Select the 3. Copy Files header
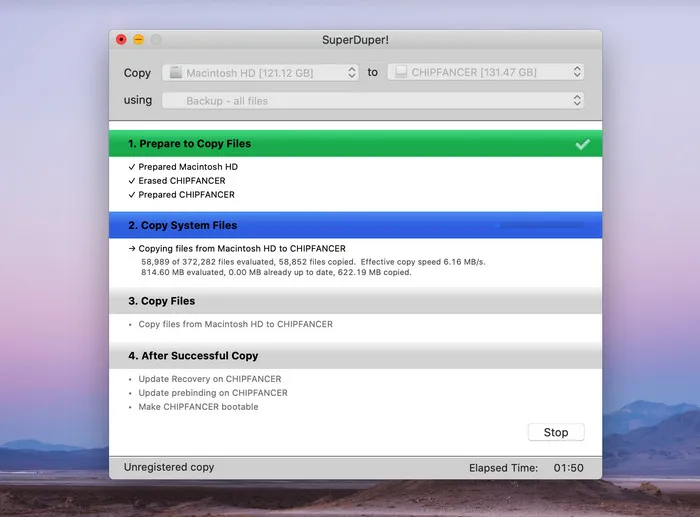This screenshot has height=517, width=700. pos(355,301)
